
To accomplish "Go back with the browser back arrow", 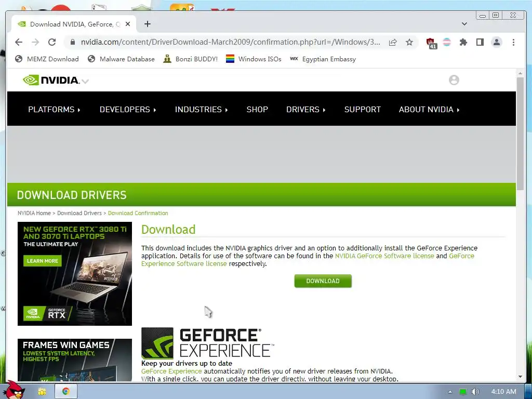I will pyautogui.click(x=19, y=42).
